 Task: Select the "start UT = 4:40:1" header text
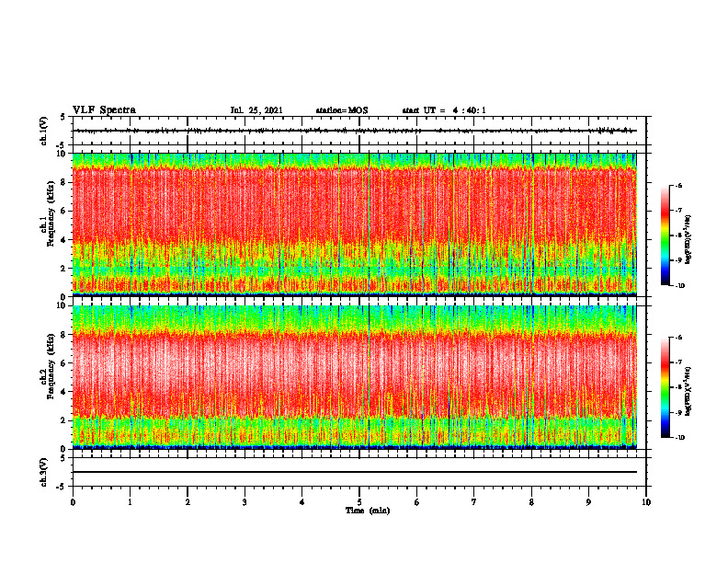tap(444, 110)
